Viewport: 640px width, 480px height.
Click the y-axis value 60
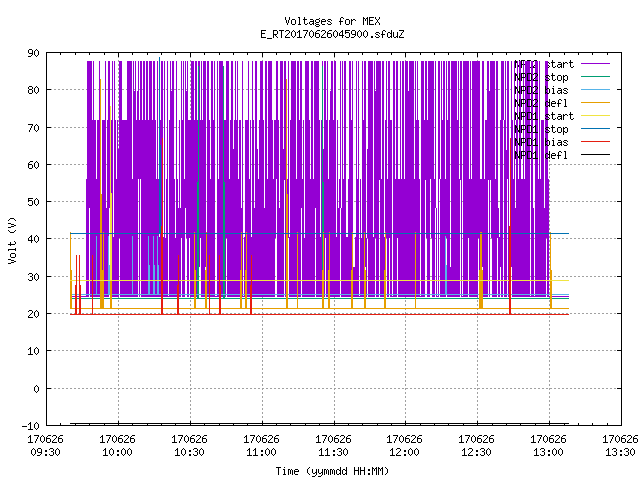coord(33,165)
